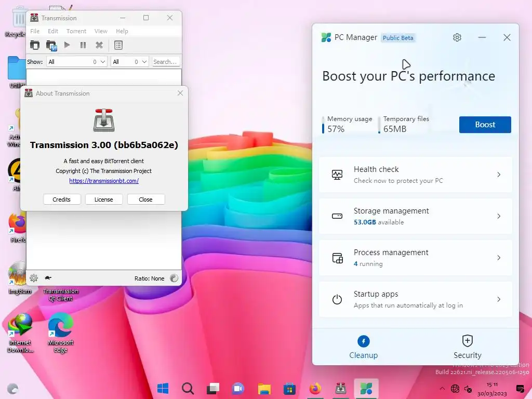
Task: Click the Memory usage 57% indicator
Action: (347, 124)
